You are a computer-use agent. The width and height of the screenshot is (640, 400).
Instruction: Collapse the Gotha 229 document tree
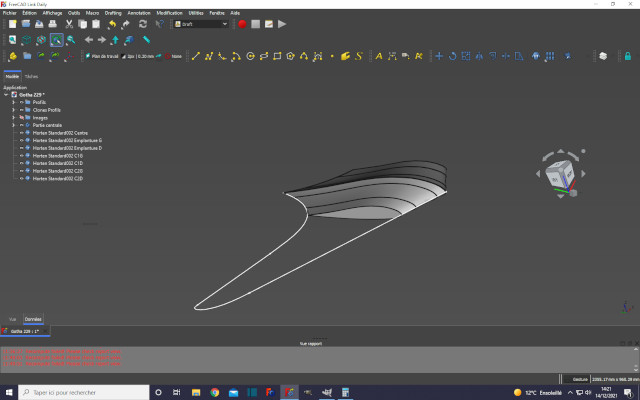(x=6, y=95)
